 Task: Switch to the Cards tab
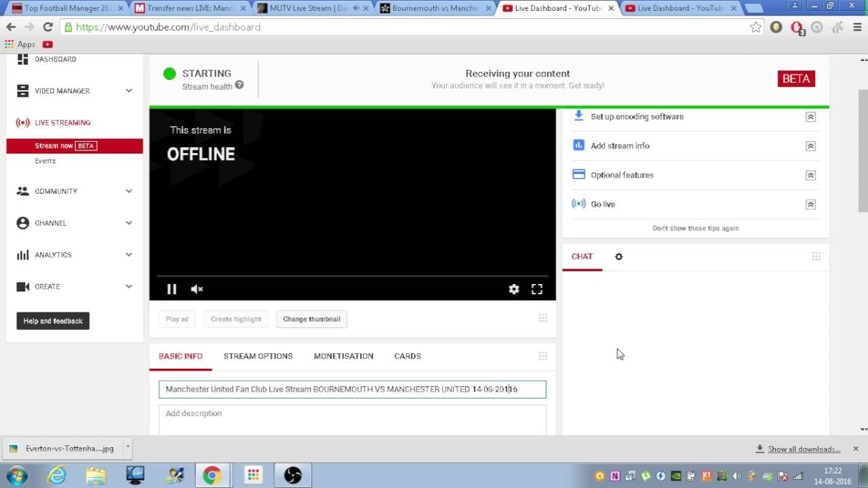tap(407, 356)
